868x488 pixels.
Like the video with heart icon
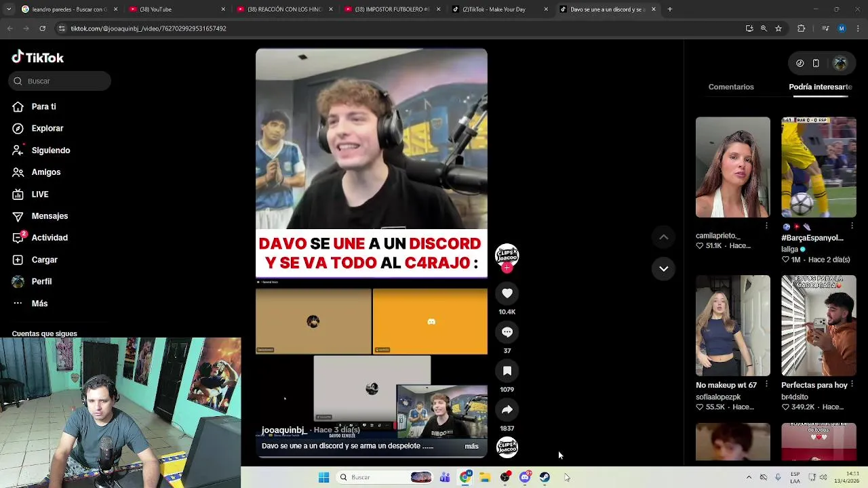pos(507,293)
